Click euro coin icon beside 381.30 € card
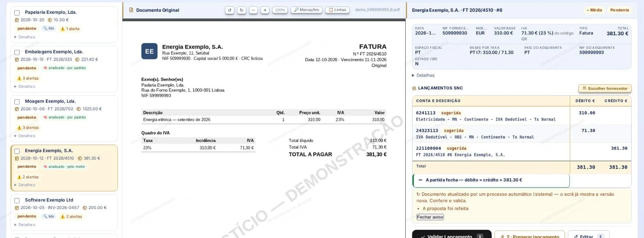644x238 pixels. point(80,158)
